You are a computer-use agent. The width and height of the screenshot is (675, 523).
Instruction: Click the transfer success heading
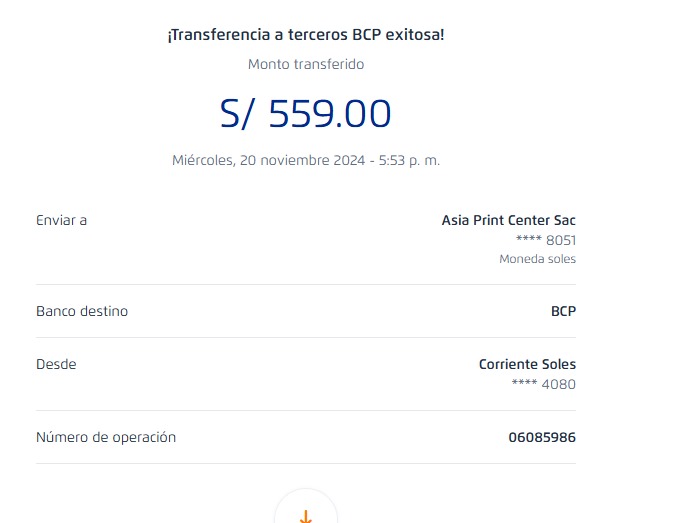(x=306, y=35)
